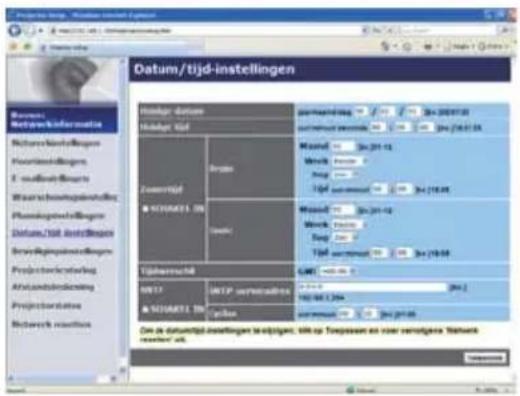The height and width of the screenshot is (396, 520).
Task: Click the day field of Huidige datum
Action: [x=413, y=112]
